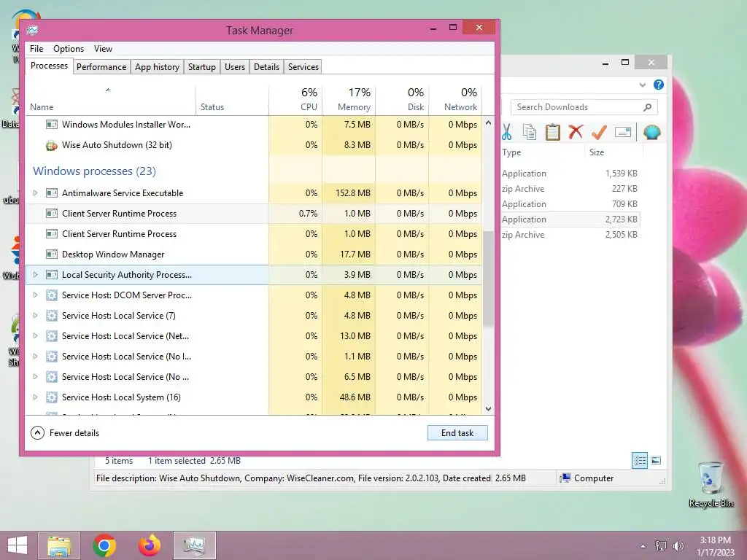The height and width of the screenshot is (560, 747).
Task: Click the Service Host: Local System gear icon
Action: [x=52, y=397]
